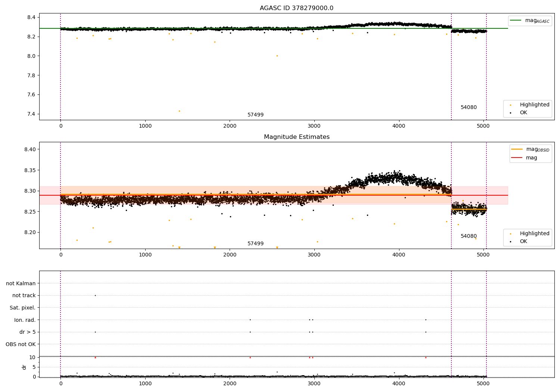This screenshot has height=392, width=560.
Task: Click the '54080' label in Magnitude Estimates plot
Action: [x=469, y=236]
